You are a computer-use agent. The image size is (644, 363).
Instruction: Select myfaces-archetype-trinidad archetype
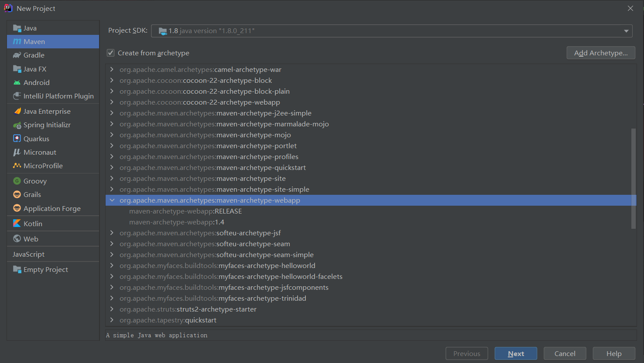[213, 299]
